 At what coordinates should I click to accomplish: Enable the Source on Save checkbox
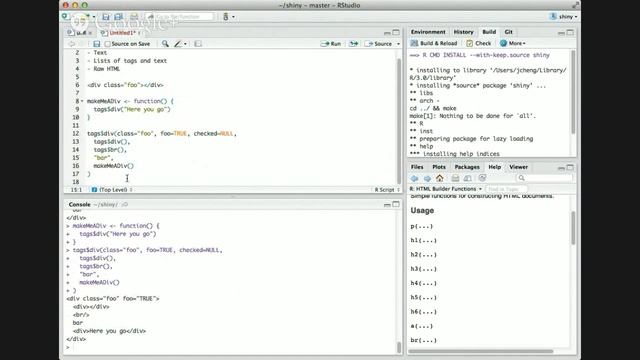point(107,44)
